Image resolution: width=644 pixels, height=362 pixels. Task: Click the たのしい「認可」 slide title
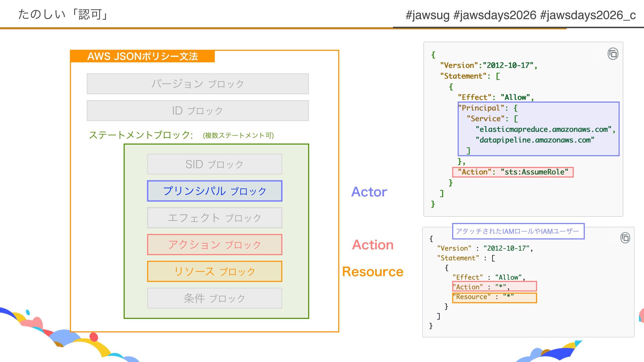coord(63,14)
